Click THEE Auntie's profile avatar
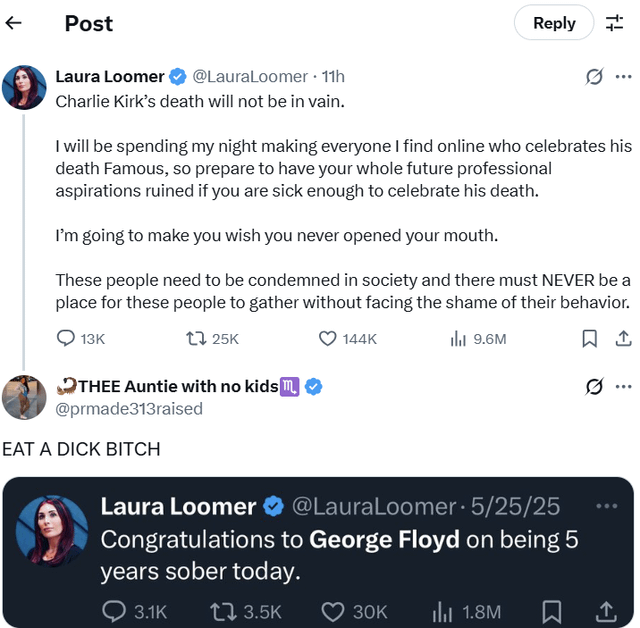 tap(24, 397)
